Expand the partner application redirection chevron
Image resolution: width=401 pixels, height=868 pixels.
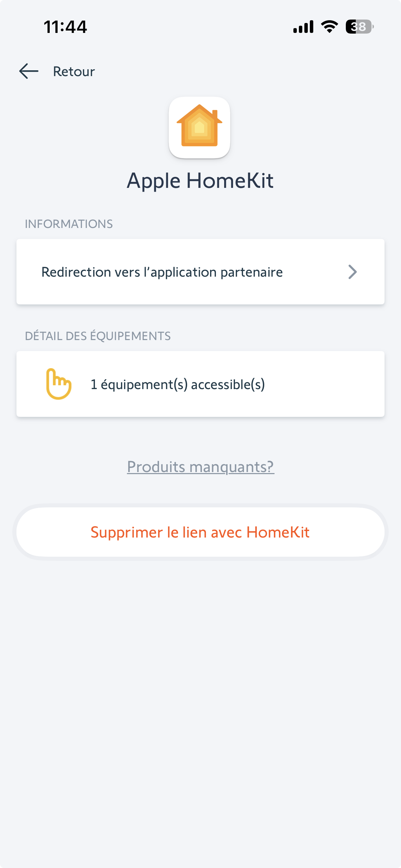click(352, 272)
